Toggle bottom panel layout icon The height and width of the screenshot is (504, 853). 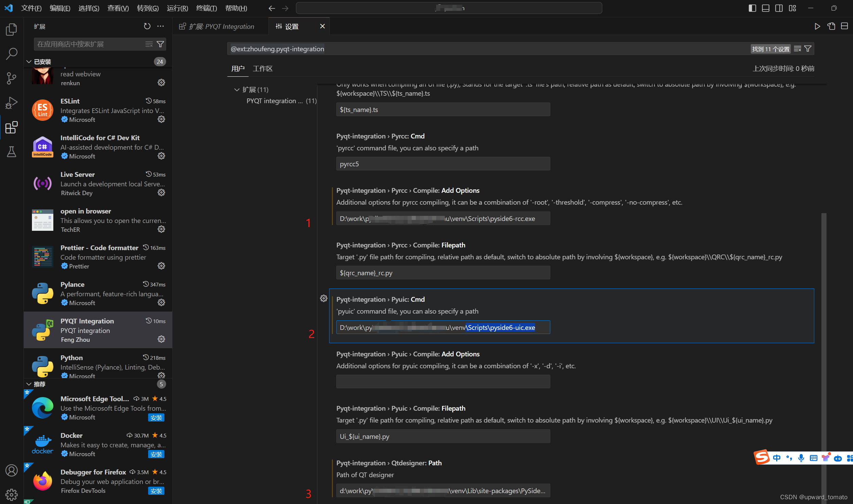click(766, 8)
